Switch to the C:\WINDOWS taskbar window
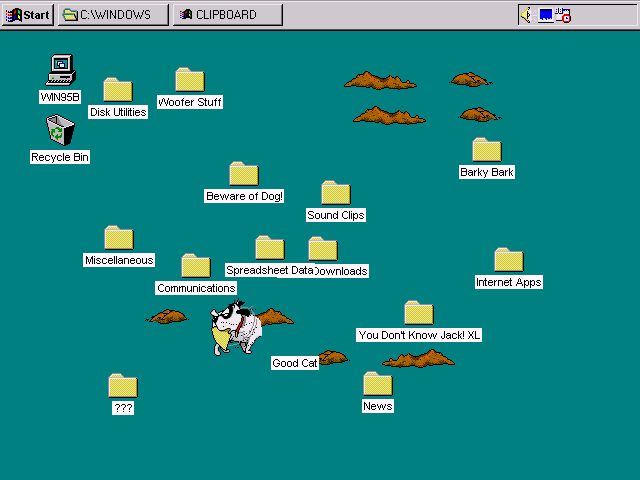This screenshot has width=640, height=480. tap(113, 15)
